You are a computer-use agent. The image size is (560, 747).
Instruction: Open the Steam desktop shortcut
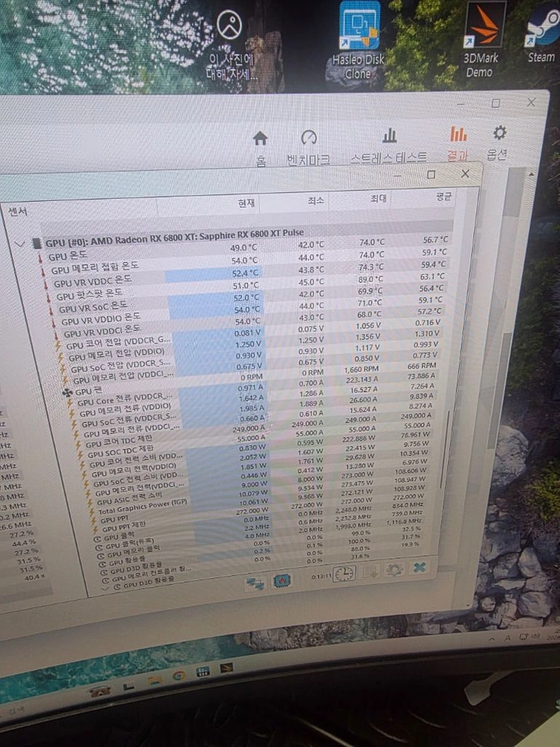coord(542,34)
